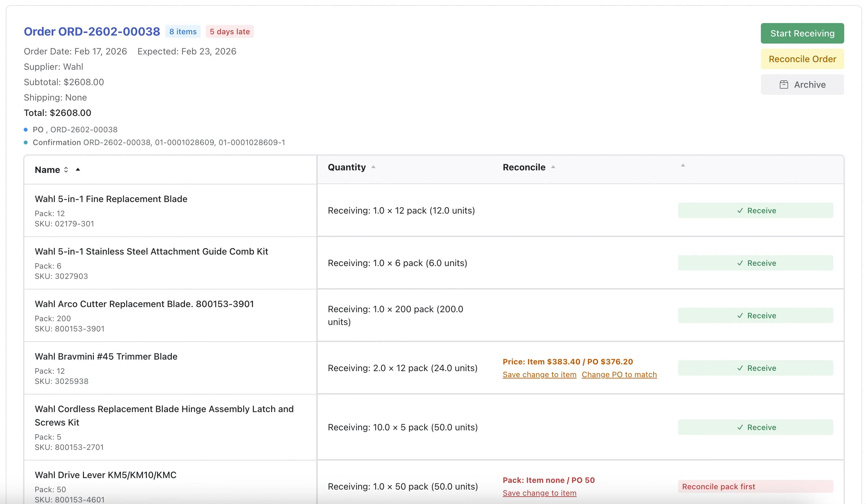Receive the Wahl 5-in-1 Fine Replacement Blade
The image size is (866, 504).
pos(755,210)
